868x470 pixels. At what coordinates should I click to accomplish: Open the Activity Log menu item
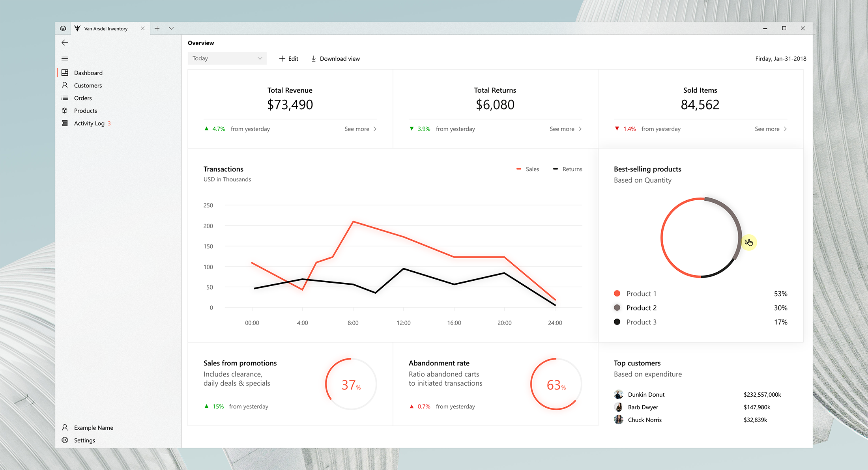pyautogui.click(x=118, y=123)
